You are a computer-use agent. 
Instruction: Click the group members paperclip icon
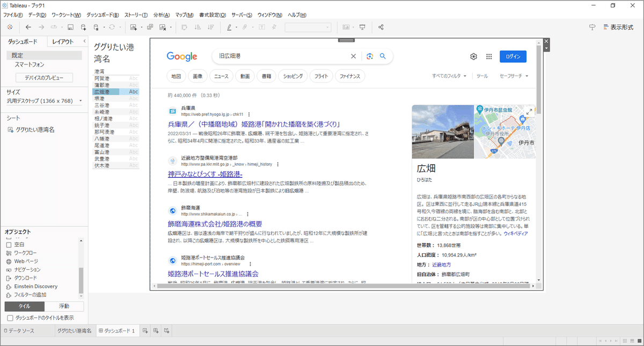click(x=245, y=27)
